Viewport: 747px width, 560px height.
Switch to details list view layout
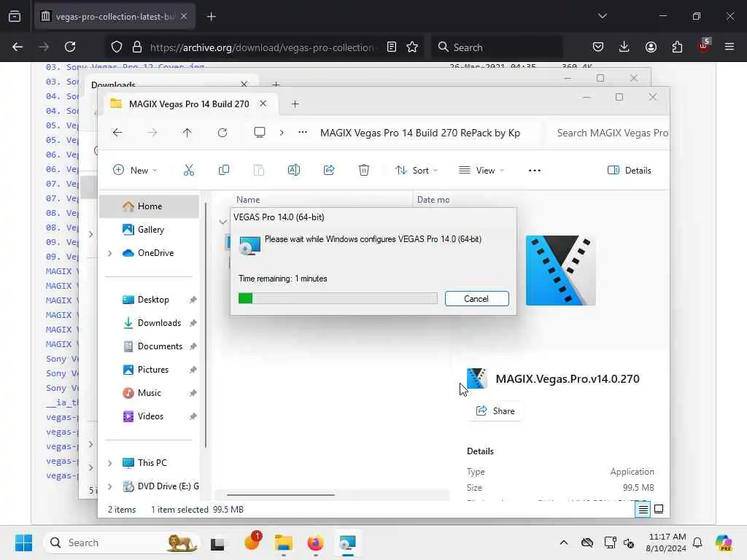(x=643, y=510)
